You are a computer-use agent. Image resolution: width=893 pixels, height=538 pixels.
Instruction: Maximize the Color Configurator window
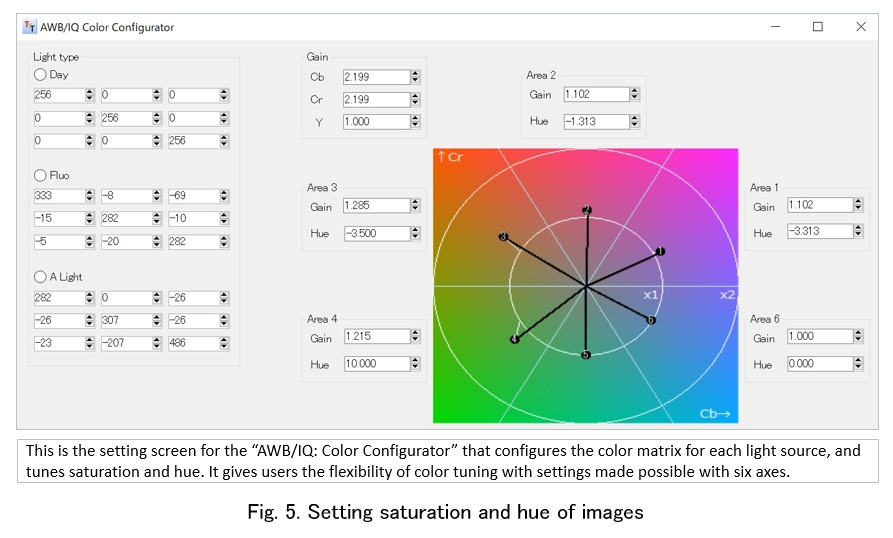pyautogui.click(x=818, y=27)
